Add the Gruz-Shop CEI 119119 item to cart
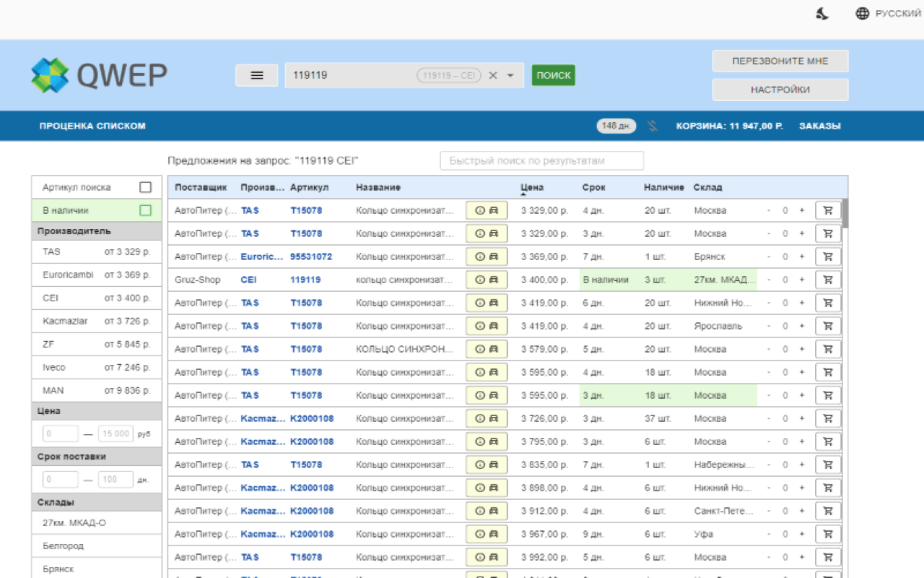Image resolution: width=924 pixels, height=578 pixels. (x=827, y=280)
